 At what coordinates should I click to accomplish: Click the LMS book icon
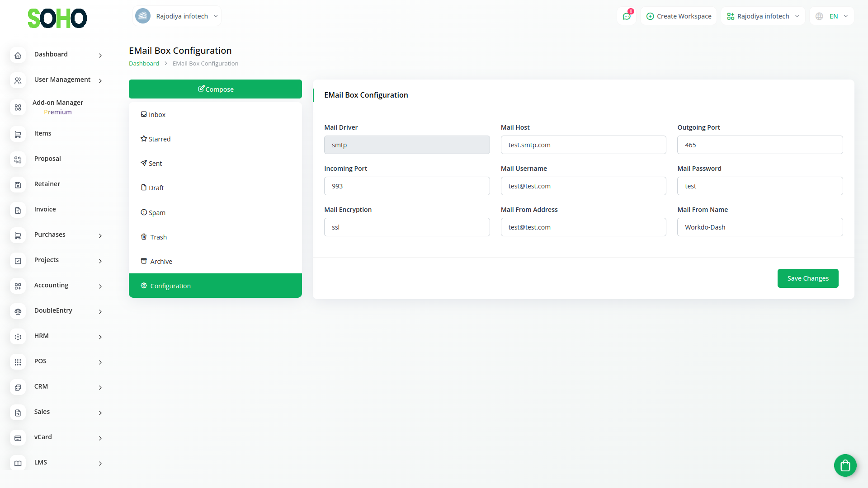click(x=18, y=463)
